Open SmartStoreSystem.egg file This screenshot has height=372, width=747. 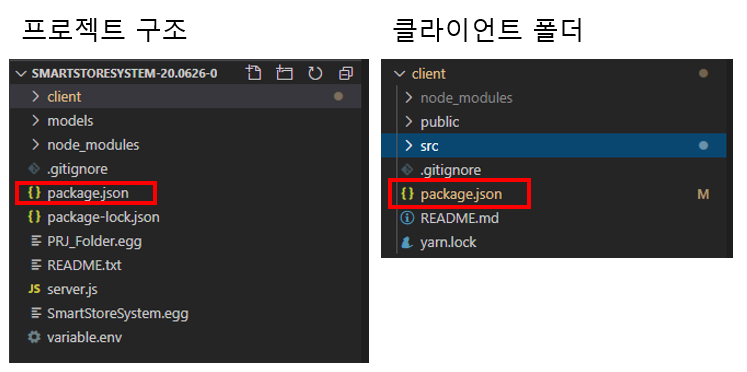click(118, 313)
